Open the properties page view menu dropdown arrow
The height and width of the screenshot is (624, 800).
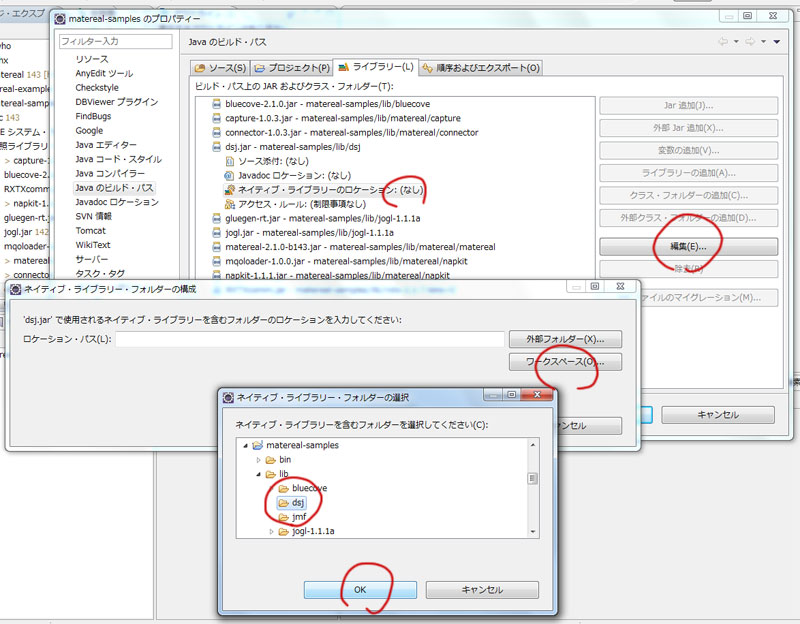click(x=776, y=42)
